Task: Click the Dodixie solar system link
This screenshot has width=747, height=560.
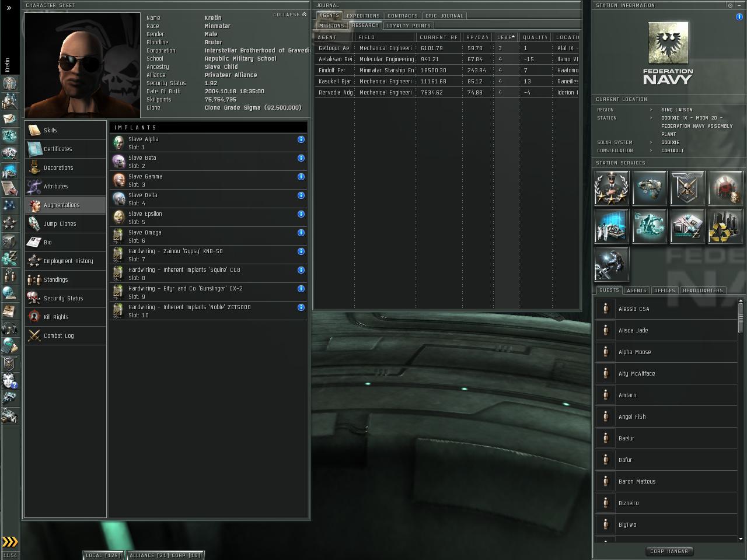Action: pyautogui.click(x=670, y=142)
